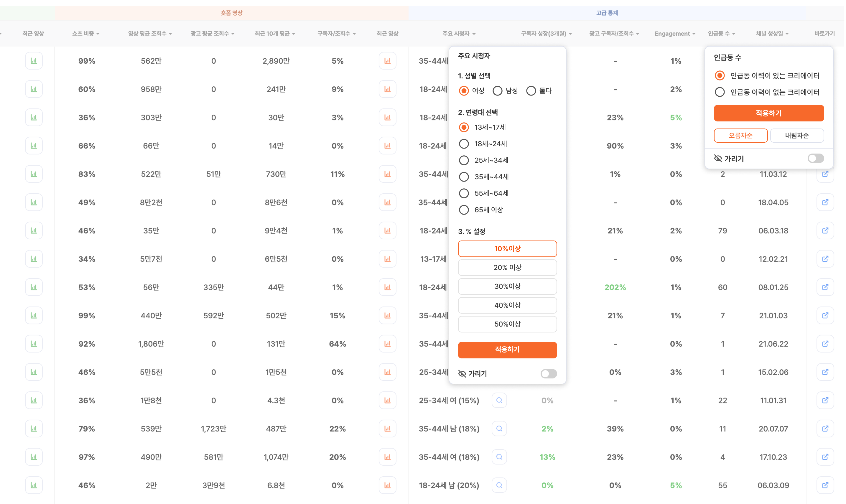Open 구독자 성장(3개월) column dropdown
Viewport: 846px width, 504px height.
point(546,34)
